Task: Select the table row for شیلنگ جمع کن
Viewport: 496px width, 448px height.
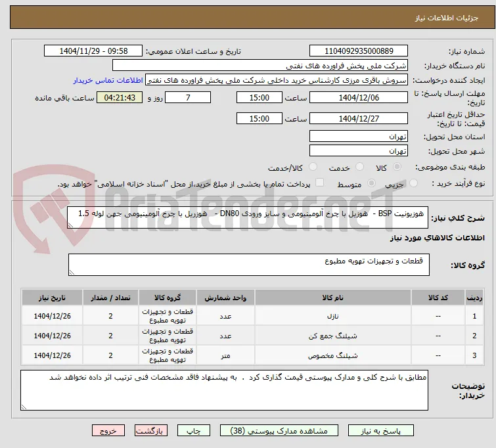Action: click(x=252, y=336)
